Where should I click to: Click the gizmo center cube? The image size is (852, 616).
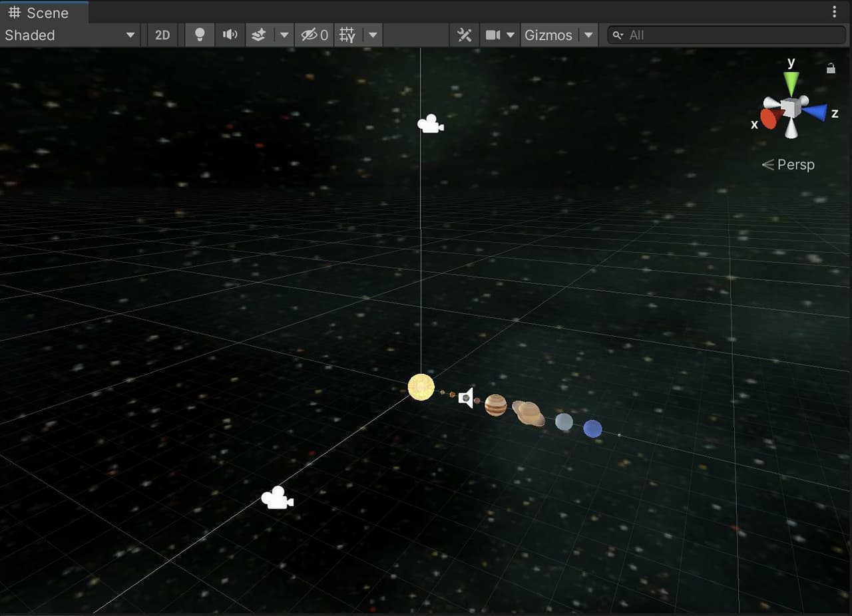tap(791, 108)
